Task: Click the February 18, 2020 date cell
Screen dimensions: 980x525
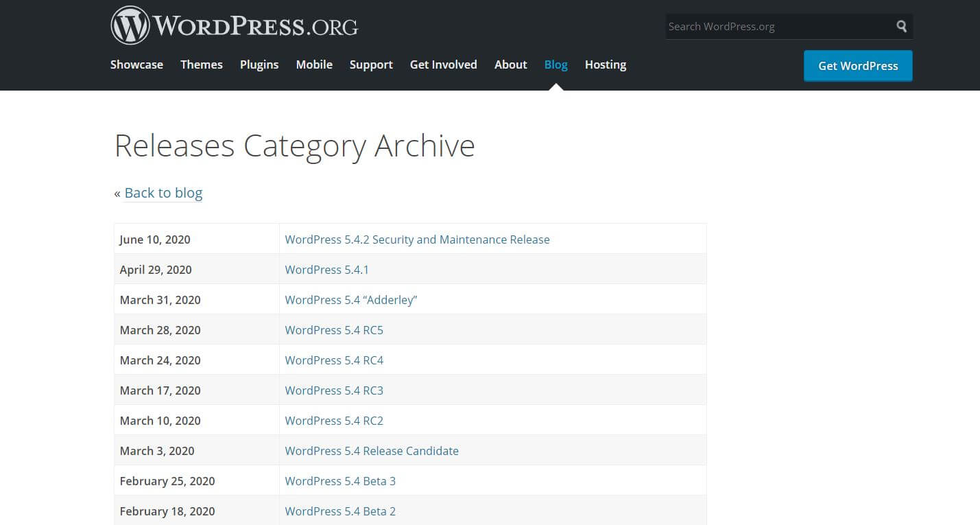Action: [x=197, y=511]
